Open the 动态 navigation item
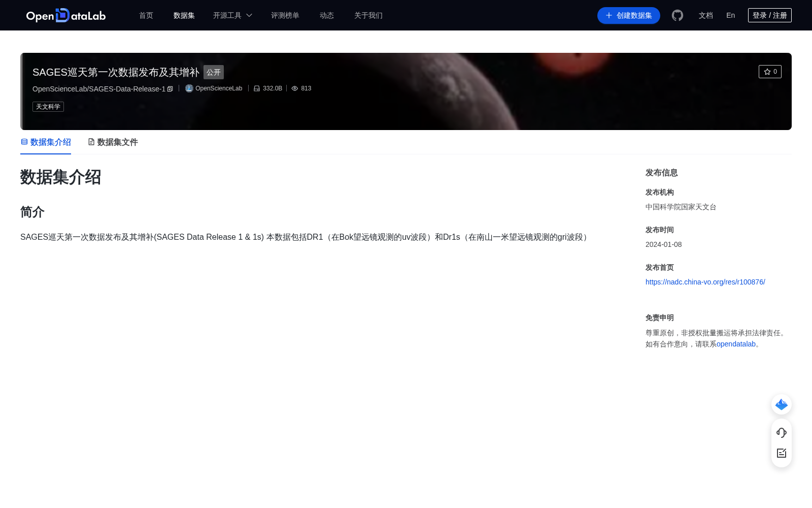 click(327, 15)
